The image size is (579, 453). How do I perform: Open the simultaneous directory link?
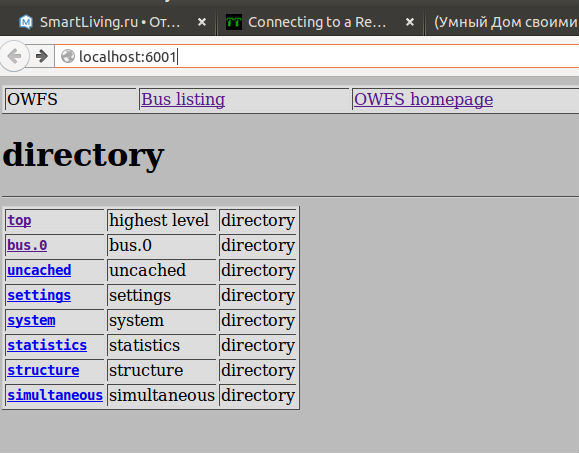point(55,395)
